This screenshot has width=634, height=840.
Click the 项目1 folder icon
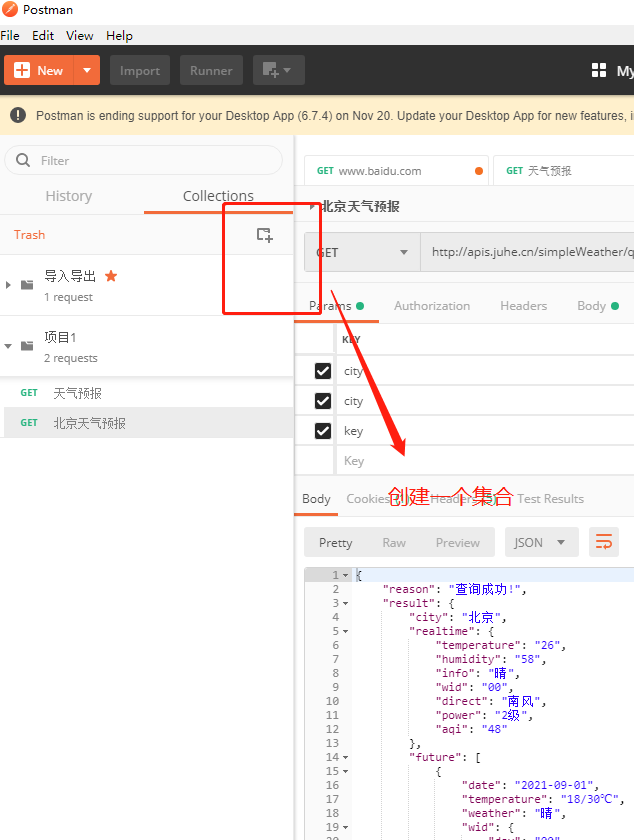pos(27,346)
